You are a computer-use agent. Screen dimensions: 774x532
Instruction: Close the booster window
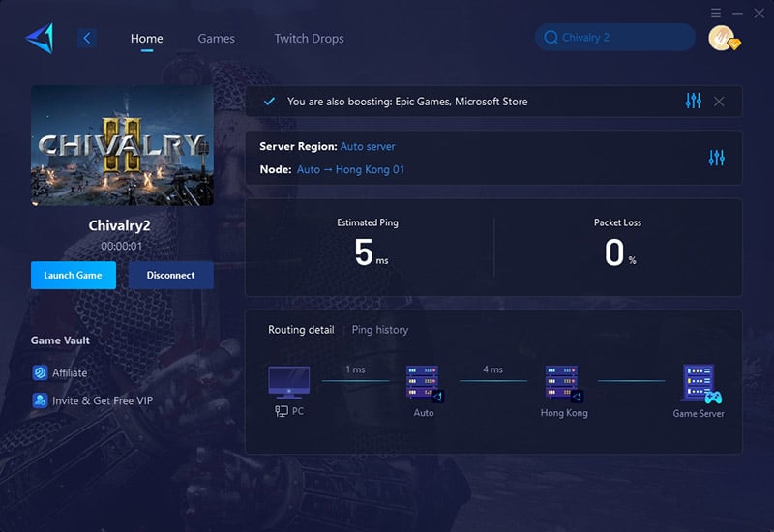[759, 14]
